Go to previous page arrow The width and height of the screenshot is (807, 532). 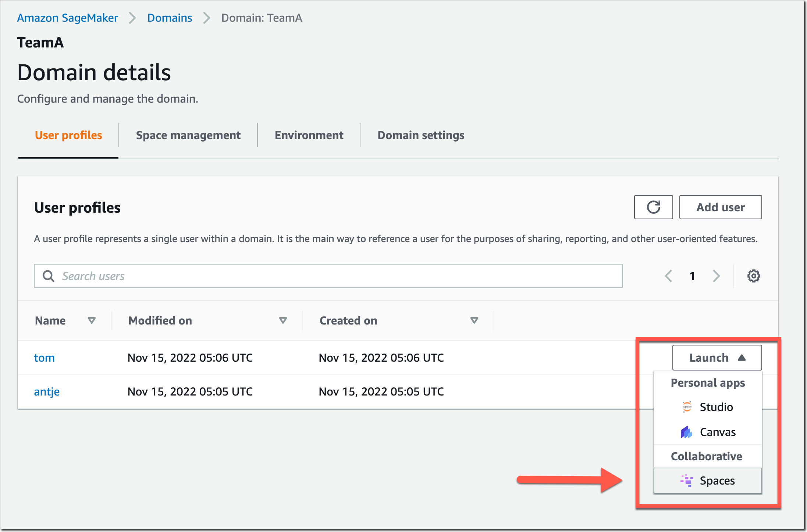(x=668, y=276)
